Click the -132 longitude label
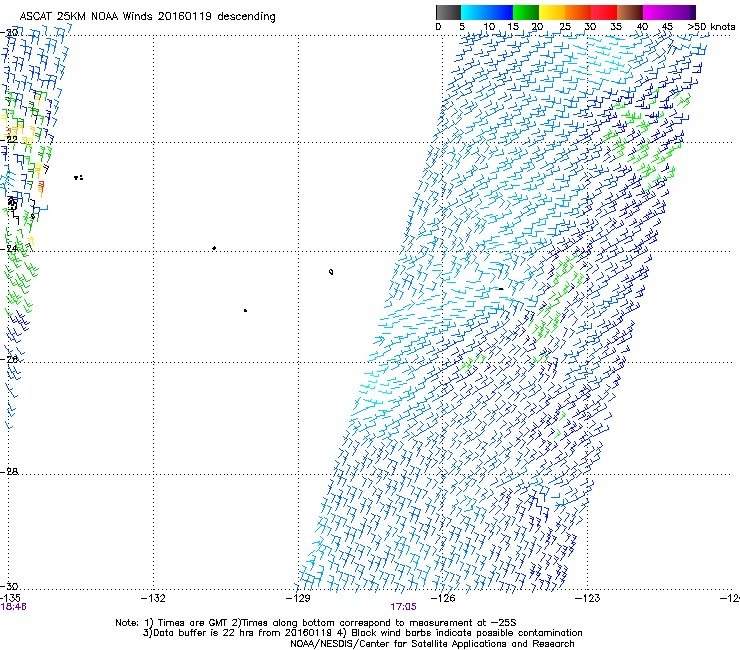Viewport: 740px width, 650px height. point(153,598)
